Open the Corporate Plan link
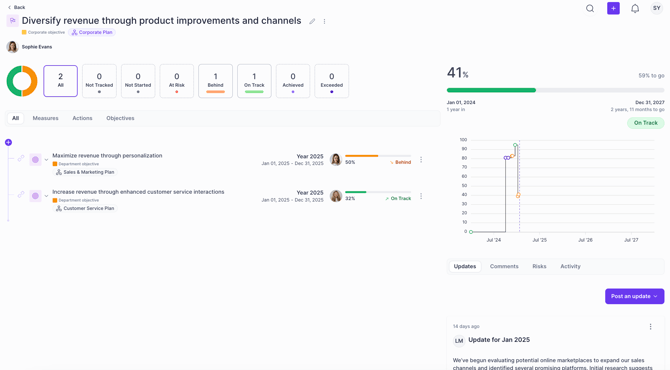 [x=92, y=32]
